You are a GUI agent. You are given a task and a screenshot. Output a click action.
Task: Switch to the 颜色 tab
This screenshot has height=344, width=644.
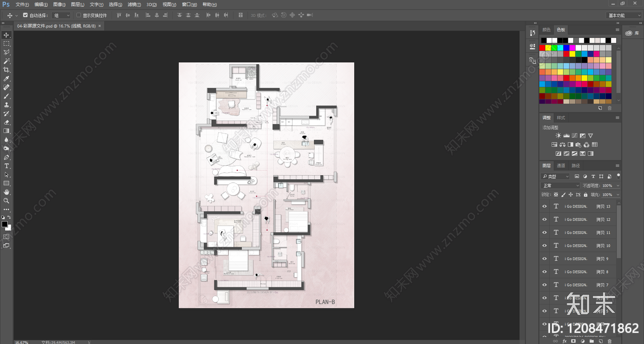[x=546, y=30]
